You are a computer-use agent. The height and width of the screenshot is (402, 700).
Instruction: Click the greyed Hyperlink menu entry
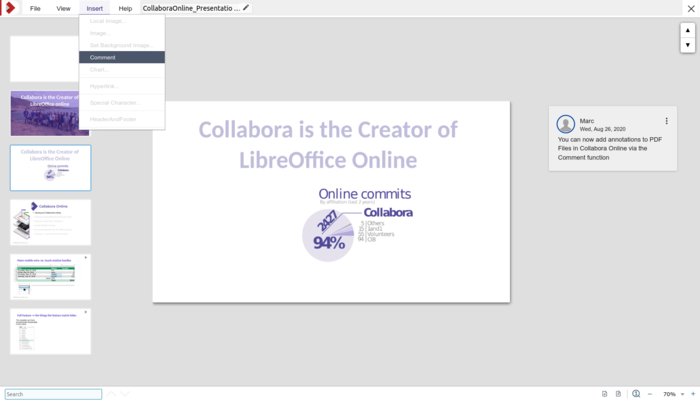click(x=122, y=86)
